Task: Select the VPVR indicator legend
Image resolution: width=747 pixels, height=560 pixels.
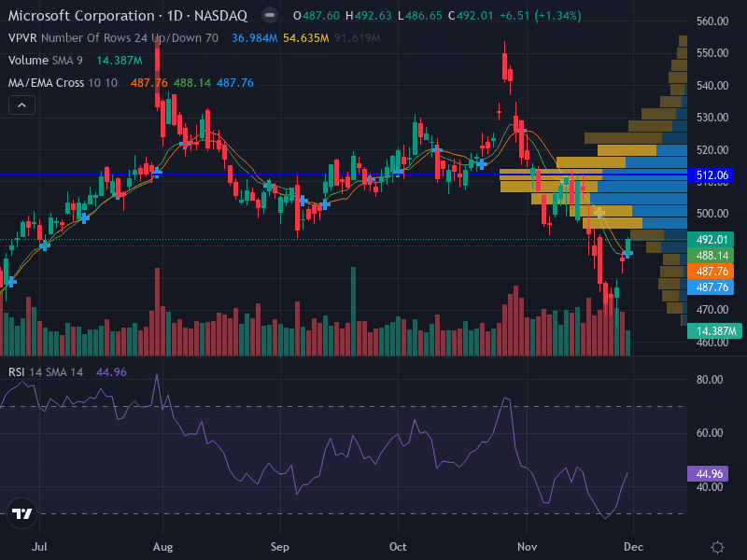Action: pos(113,38)
